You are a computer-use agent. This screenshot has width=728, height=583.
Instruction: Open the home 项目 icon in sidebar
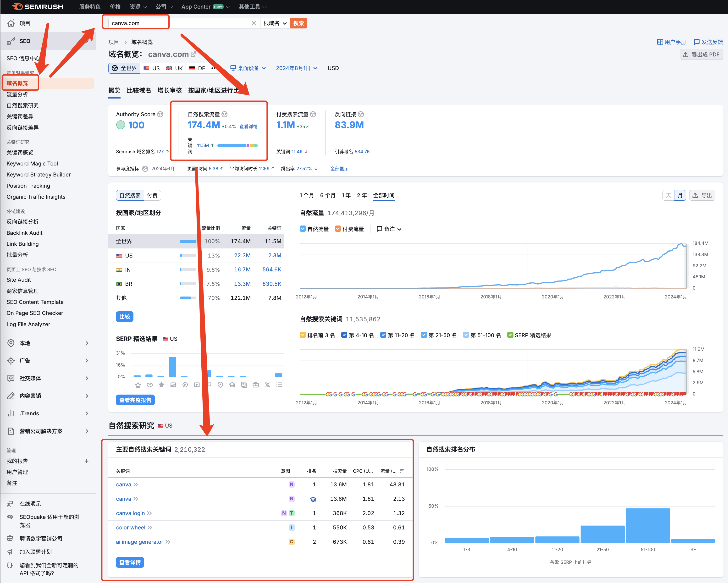(x=11, y=23)
